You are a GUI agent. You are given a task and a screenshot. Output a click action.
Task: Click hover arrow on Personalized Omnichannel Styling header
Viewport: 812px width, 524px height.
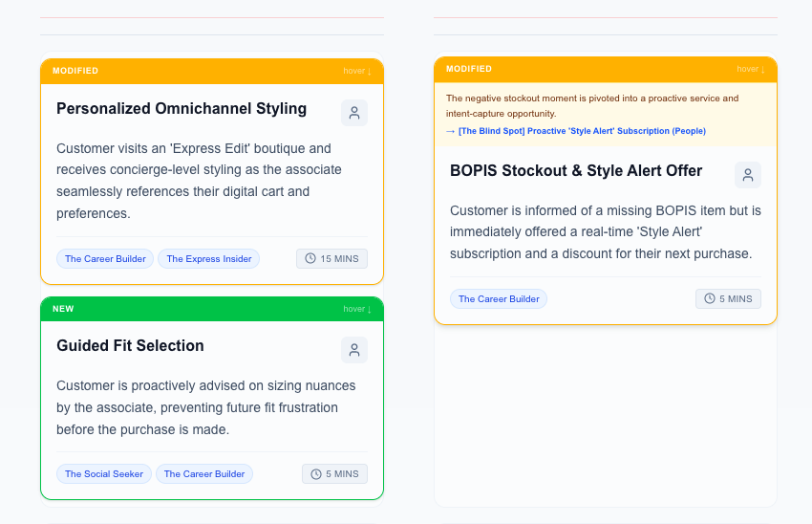[357, 71]
